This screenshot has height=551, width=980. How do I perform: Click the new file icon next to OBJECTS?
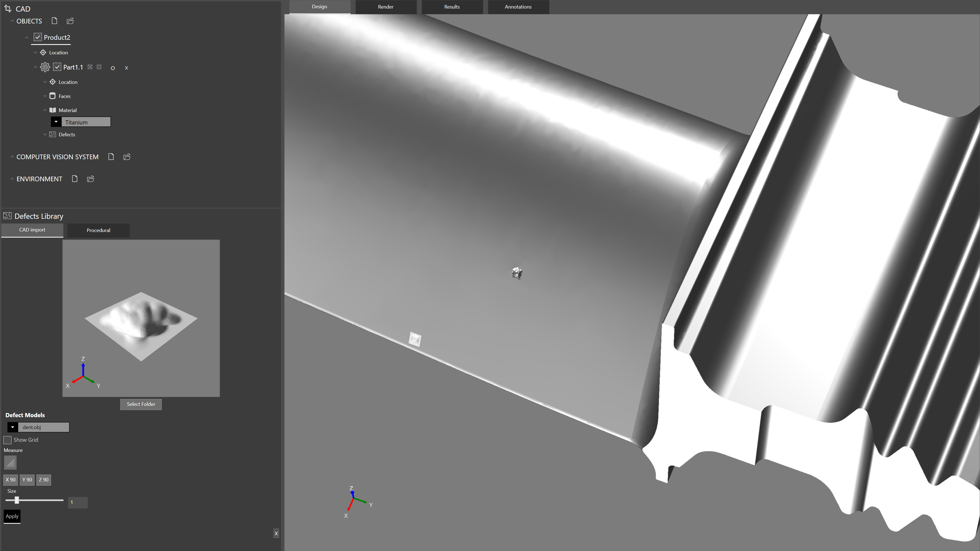[54, 21]
